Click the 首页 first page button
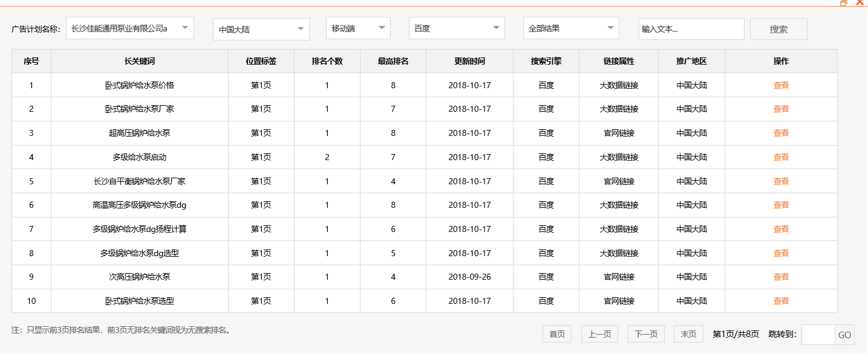 [x=556, y=333]
